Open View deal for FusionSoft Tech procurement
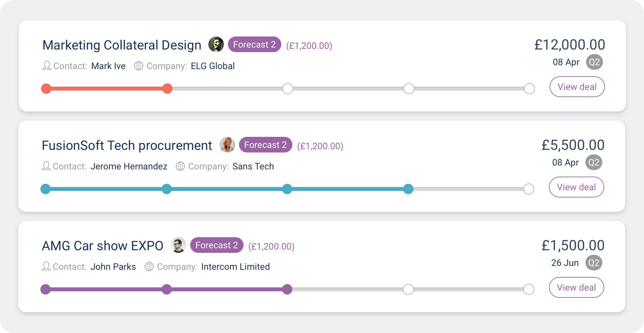Screen dimensions: 644x333 [x=576, y=187]
